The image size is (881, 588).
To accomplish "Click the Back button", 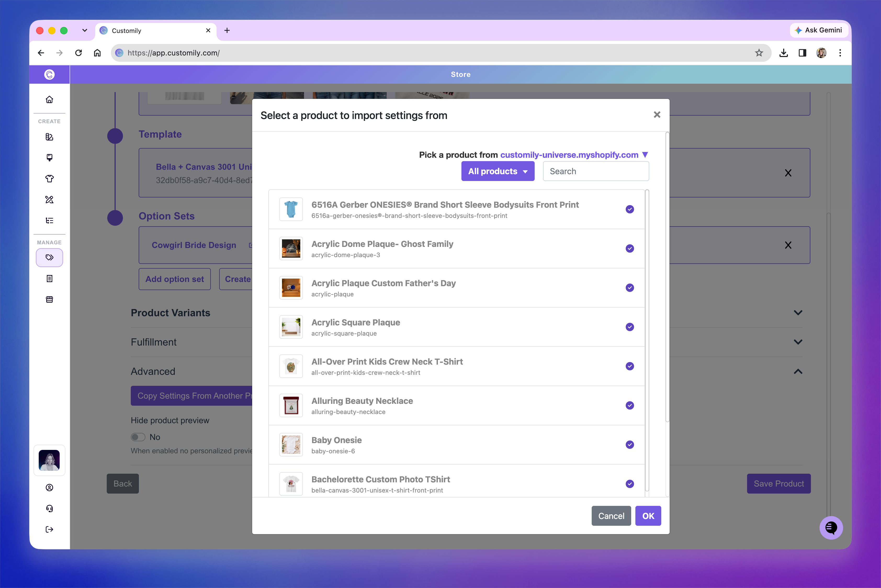I will (123, 484).
